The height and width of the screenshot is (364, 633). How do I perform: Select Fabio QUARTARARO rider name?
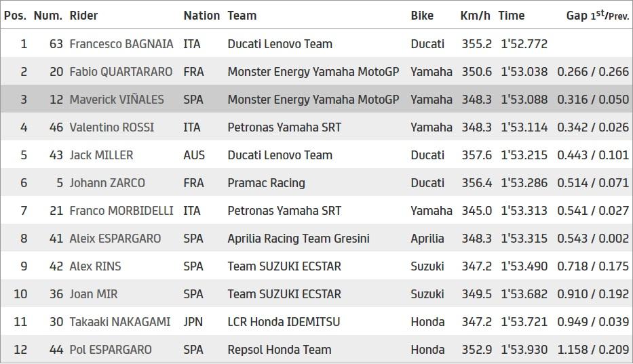pyautogui.click(x=121, y=72)
